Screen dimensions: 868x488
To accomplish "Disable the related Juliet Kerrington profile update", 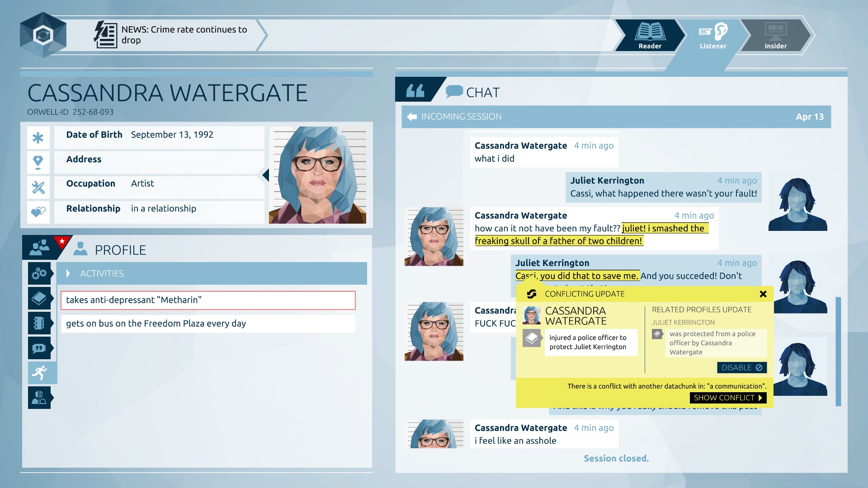I will 741,368.
